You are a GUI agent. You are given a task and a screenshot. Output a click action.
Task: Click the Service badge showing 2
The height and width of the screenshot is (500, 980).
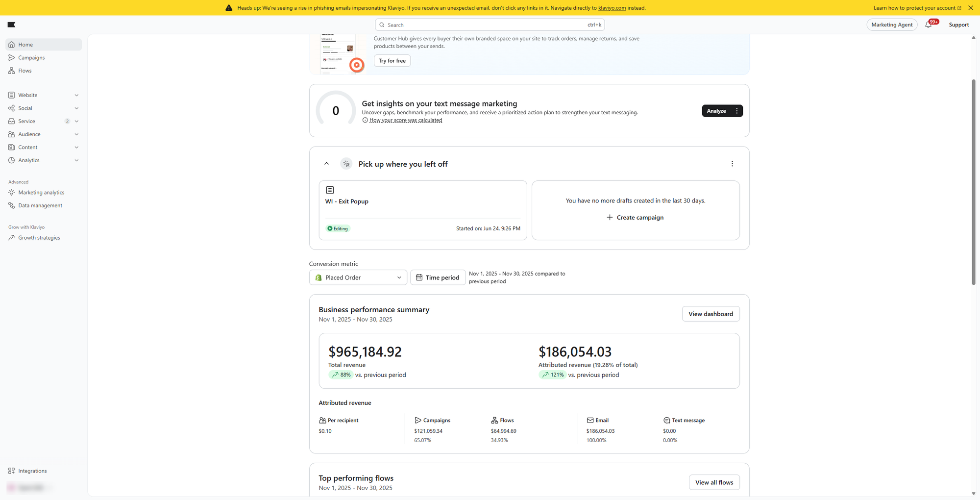[67, 121]
